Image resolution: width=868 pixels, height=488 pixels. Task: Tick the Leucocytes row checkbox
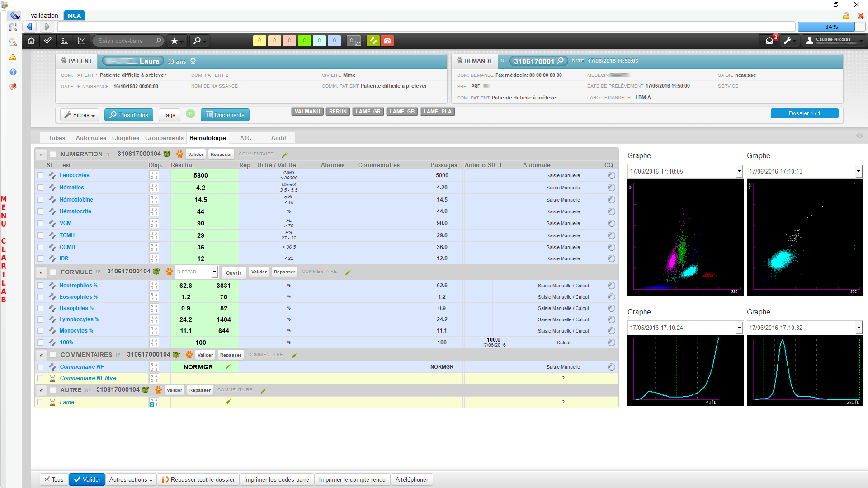point(40,175)
